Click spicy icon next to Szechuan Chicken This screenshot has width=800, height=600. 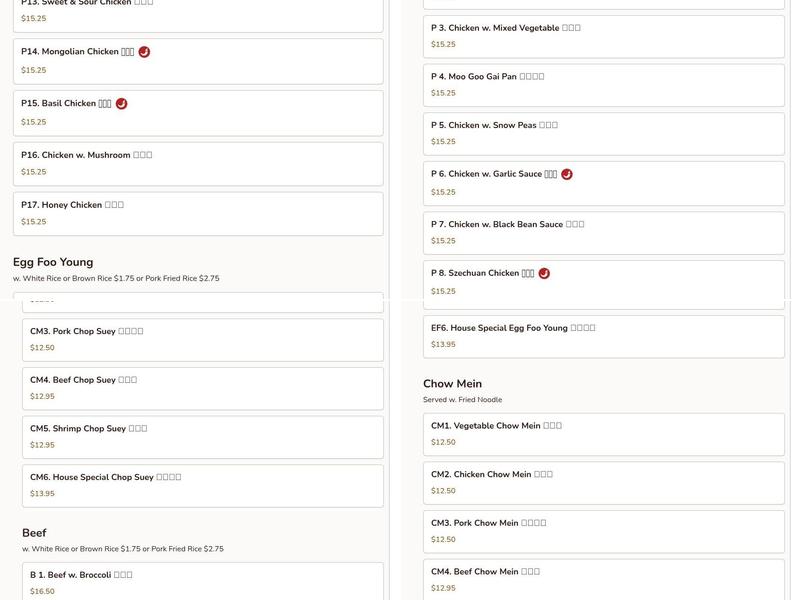click(x=544, y=273)
